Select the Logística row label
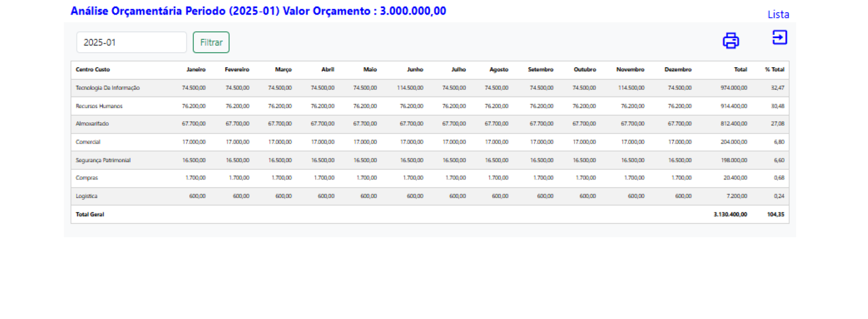 tap(86, 196)
